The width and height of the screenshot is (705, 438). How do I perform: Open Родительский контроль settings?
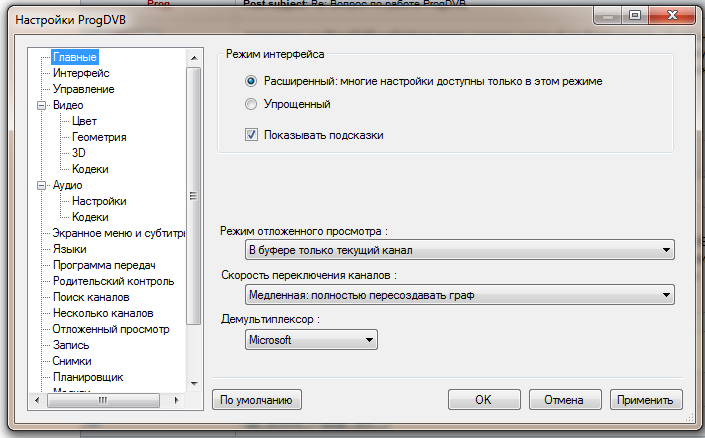coord(113,281)
